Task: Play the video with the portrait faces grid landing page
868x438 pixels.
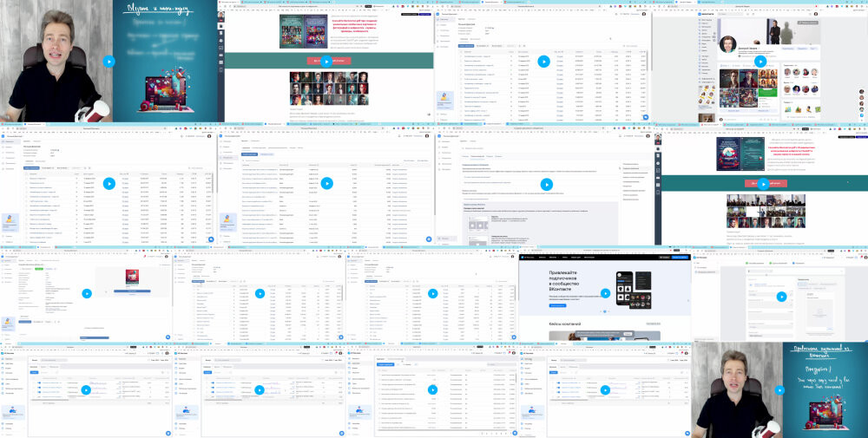Action: [326, 62]
